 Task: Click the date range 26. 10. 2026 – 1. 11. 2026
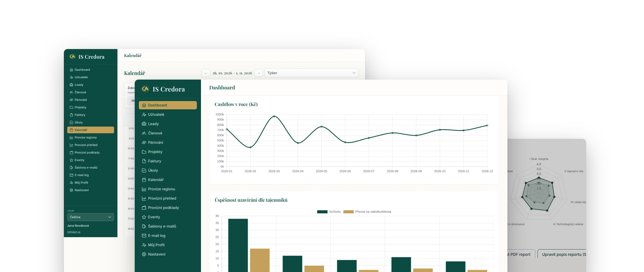click(232, 73)
